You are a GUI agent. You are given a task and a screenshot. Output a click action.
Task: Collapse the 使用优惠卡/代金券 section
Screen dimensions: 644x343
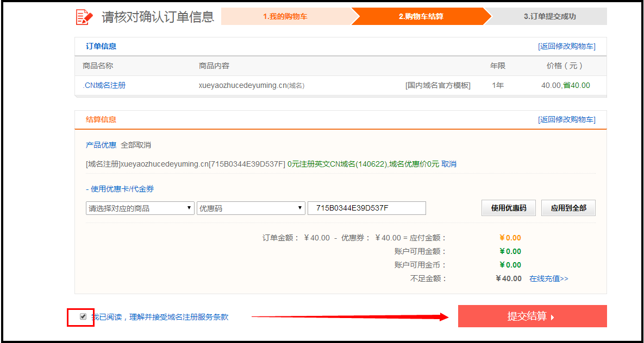click(x=120, y=189)
